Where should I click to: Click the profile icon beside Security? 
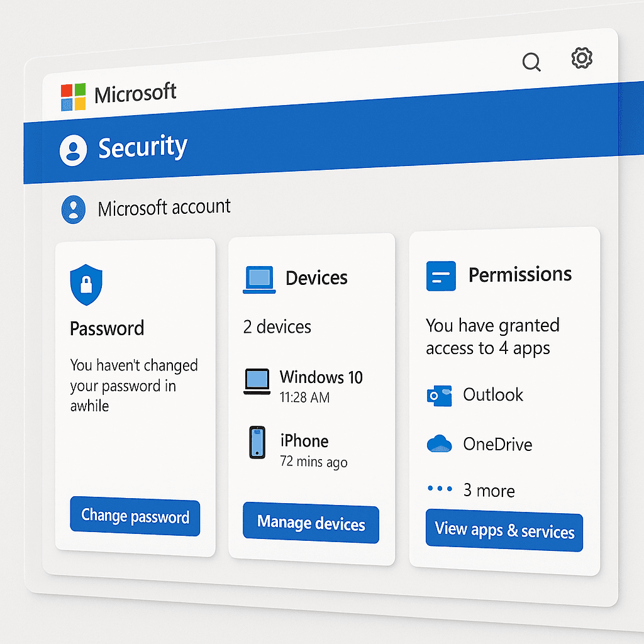(x=73, y=150)
